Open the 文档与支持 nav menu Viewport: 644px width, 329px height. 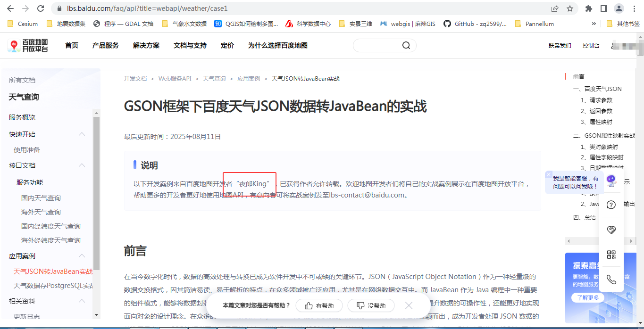(190, 46)
